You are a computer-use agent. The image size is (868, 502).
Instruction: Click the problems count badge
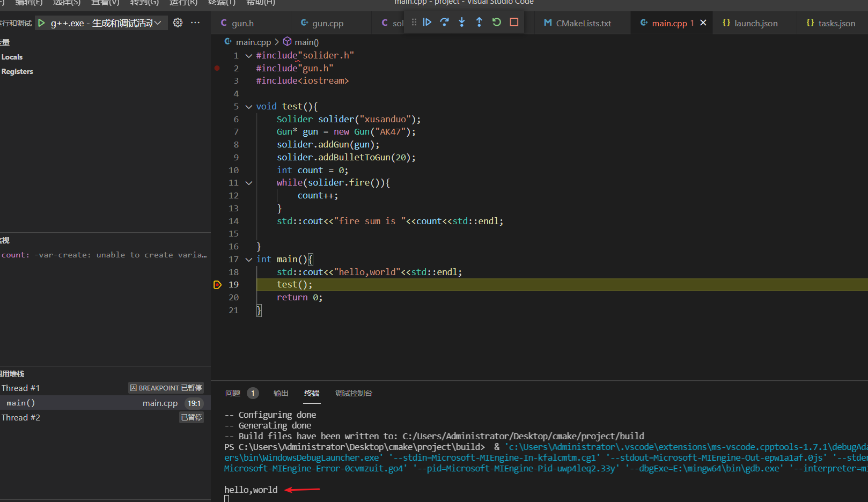[x=253, y=393]
